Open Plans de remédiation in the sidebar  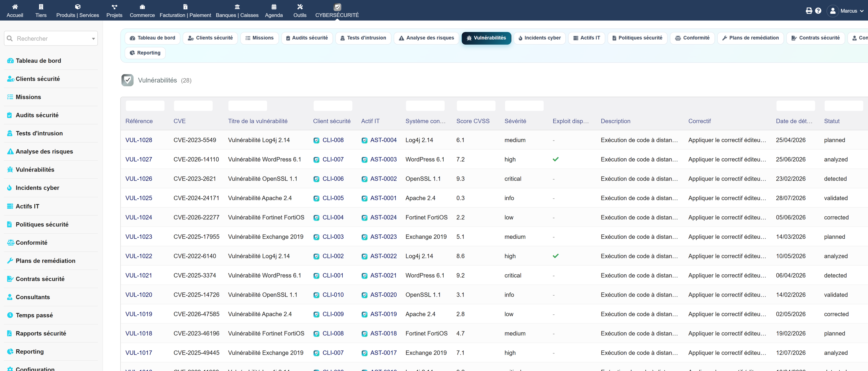pos(46,260)
